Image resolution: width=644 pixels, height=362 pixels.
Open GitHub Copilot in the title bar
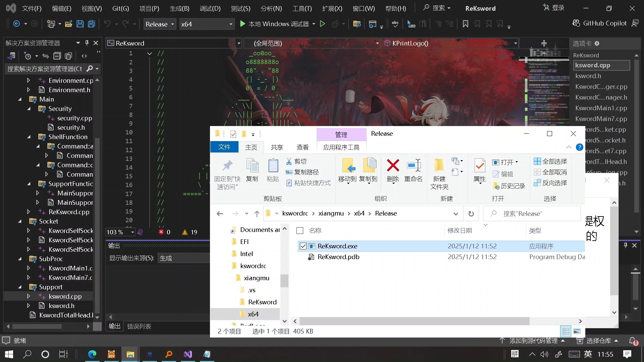(x=600, y=23)
